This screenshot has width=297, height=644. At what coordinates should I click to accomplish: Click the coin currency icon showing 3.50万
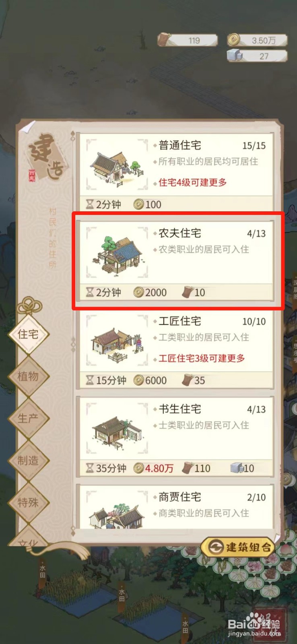[x=234, y=39]
